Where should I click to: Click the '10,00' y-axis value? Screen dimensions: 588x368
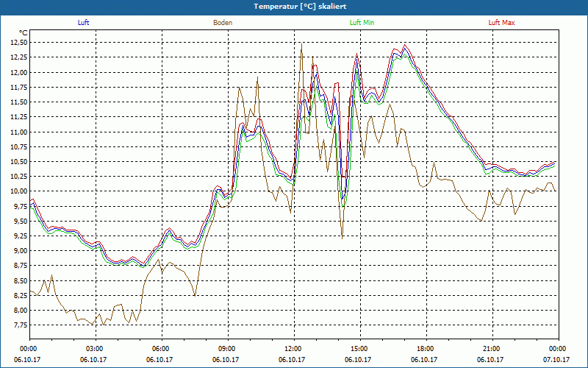[19, 191]
